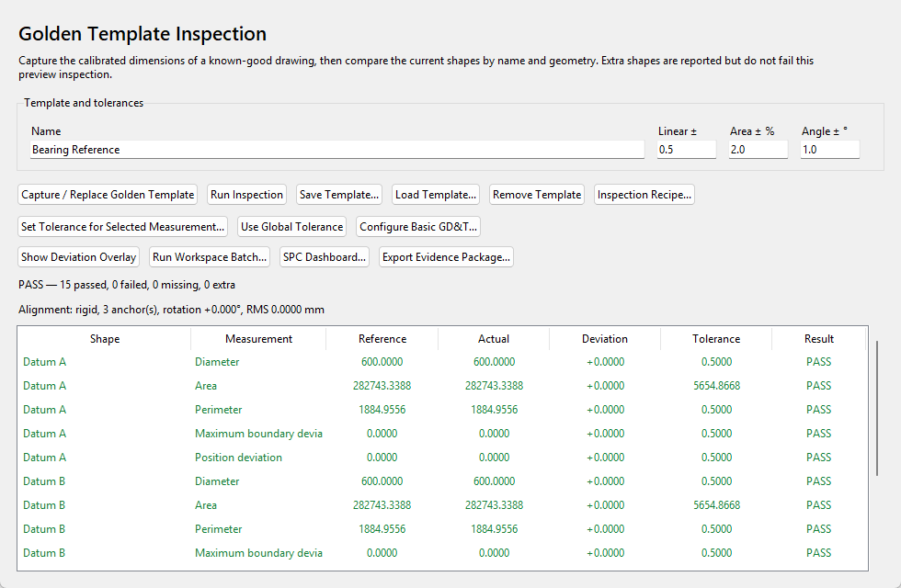Select Datum B Area measurement cell
Image resolution: width=901 pixels, height=588 pixels.
click(x=206, y=505)
